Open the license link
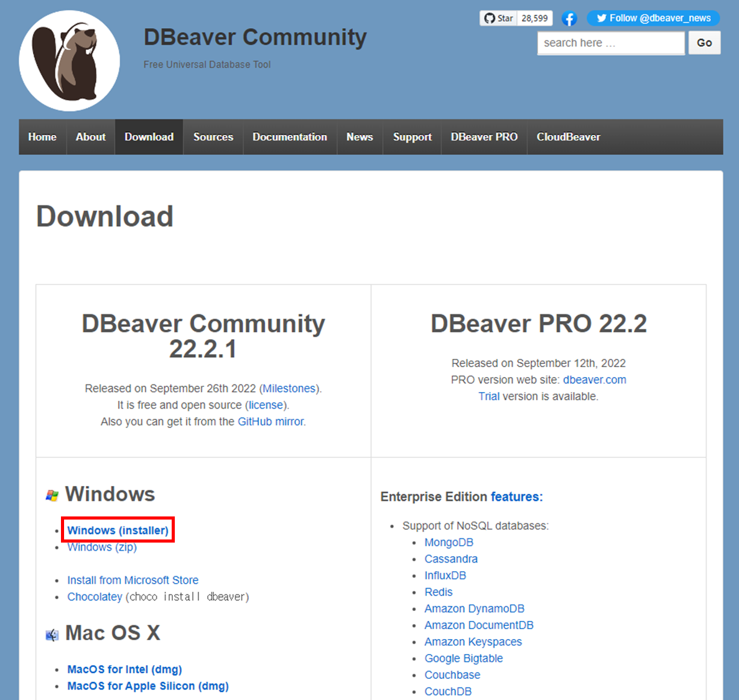Image resolution: width=739 pixels, height=700 pixels. pos(266,405)
